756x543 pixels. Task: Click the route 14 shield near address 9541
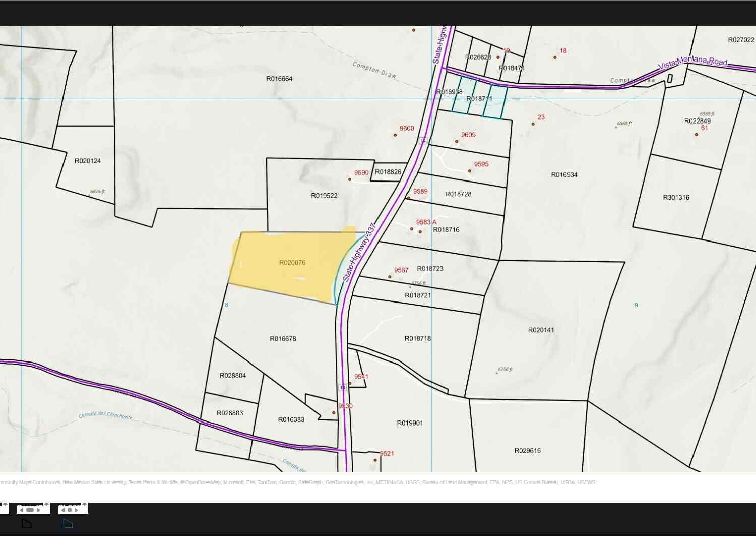(x=343, y=387)
